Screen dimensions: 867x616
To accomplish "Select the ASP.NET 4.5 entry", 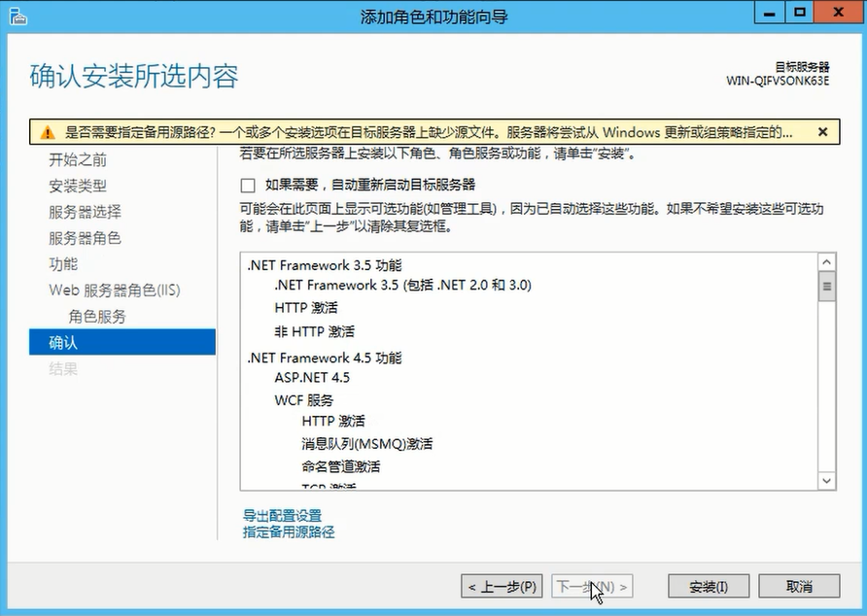I will click(x=312, y=378).
